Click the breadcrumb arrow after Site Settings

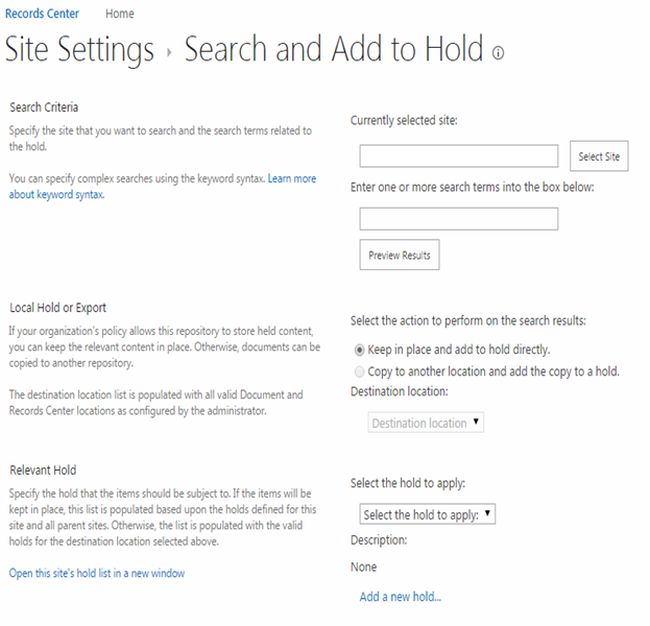[x=169, y=52]
